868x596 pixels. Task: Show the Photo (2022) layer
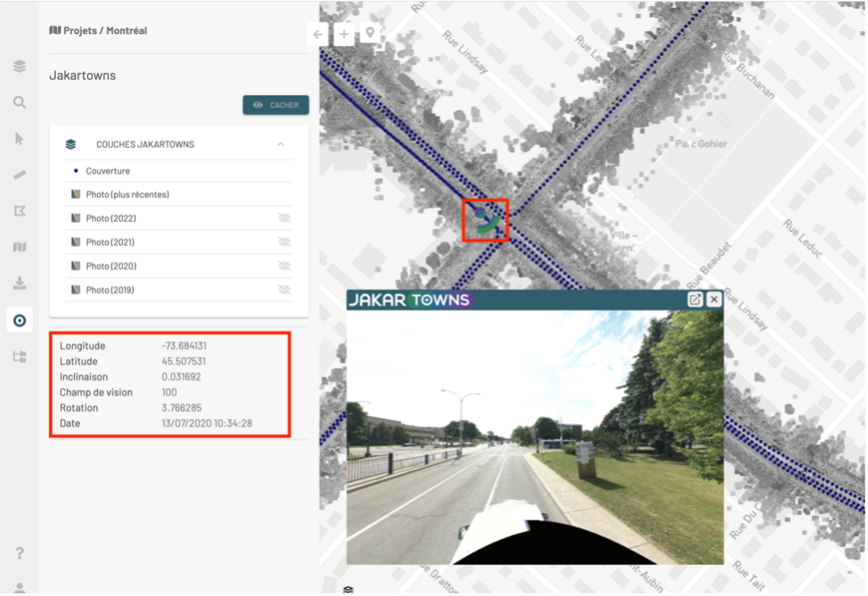point(284,217)
